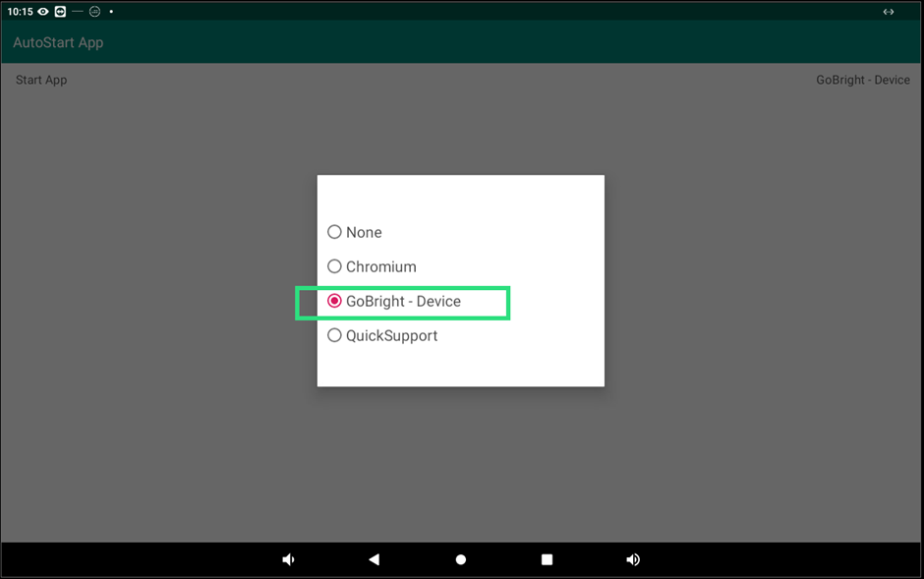Tap the volume up navigation icon
The width and height of the screenshot is (924, 579).
[x=633, y=559]
